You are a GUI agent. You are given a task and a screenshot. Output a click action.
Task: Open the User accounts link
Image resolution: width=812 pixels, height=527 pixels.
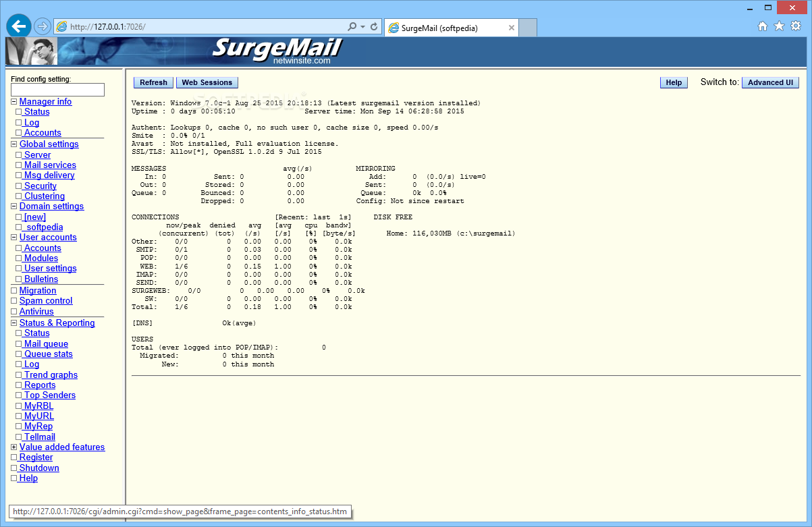[x=48, y=238]
